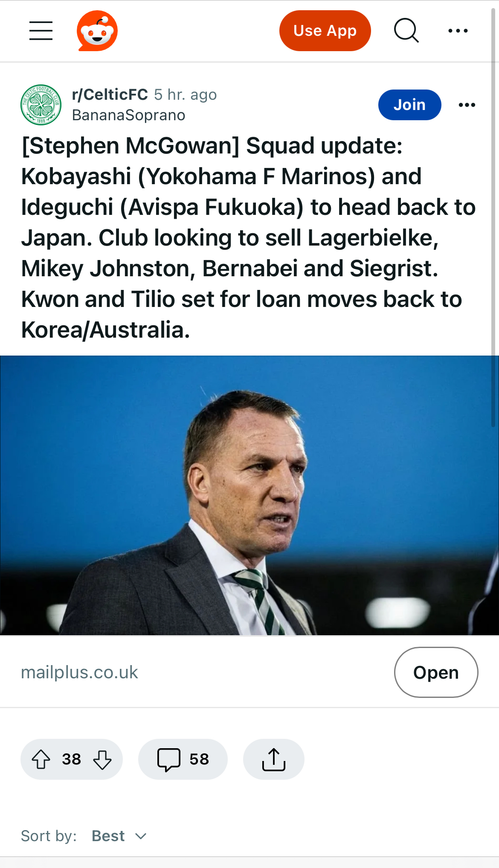
Task: Open the search magnifier icon
Action: tap(406, 31)
